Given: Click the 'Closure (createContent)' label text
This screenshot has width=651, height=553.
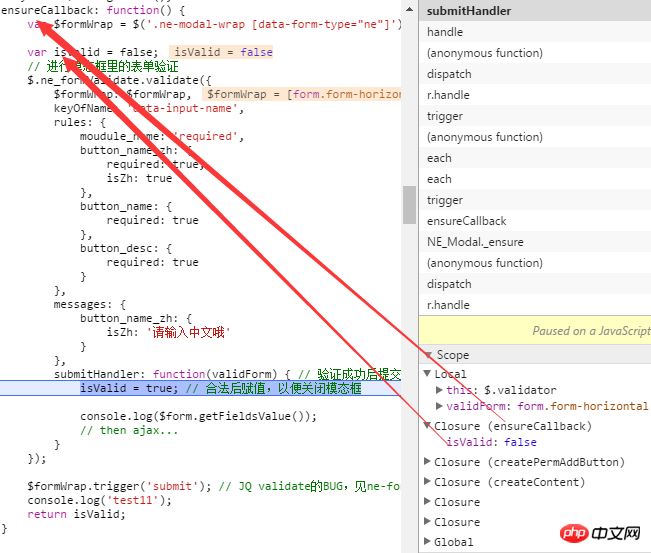Looking at the screenshot, I should [x=509, y=482].
